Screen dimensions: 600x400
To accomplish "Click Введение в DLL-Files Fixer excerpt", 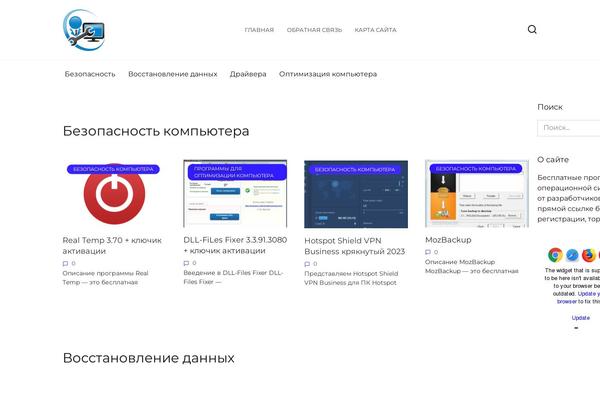I will click(x=233, y=278).
